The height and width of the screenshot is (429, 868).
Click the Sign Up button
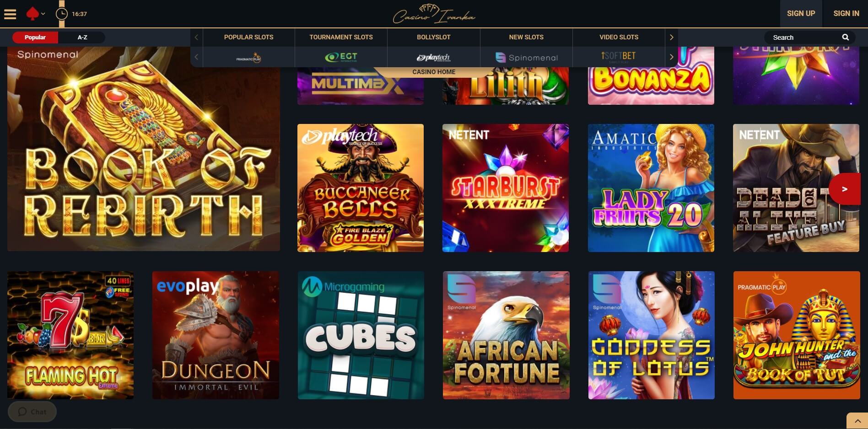(801, 14)
